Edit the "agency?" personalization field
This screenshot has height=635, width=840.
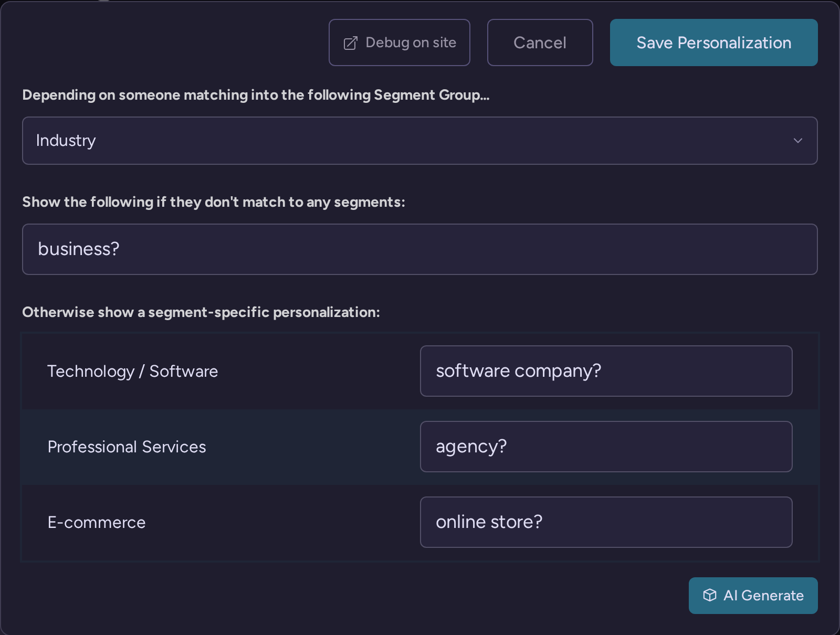tap(606, 447)
